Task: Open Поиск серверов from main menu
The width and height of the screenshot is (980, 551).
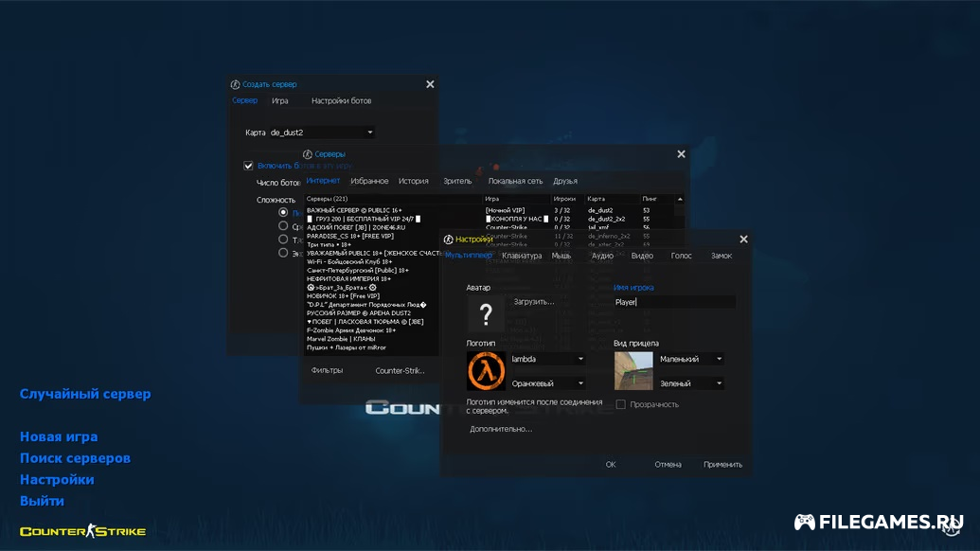Action: pyautogui.click(x=75, y=458)
